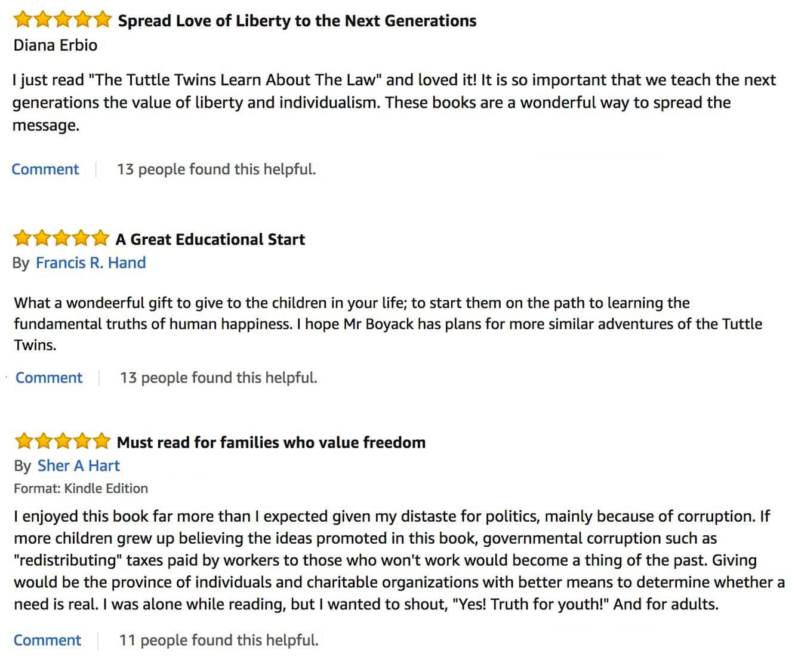The image size is (795, 672).
Task: Click review text mentioning Mr Boyack
Action: tap(388, 324)
